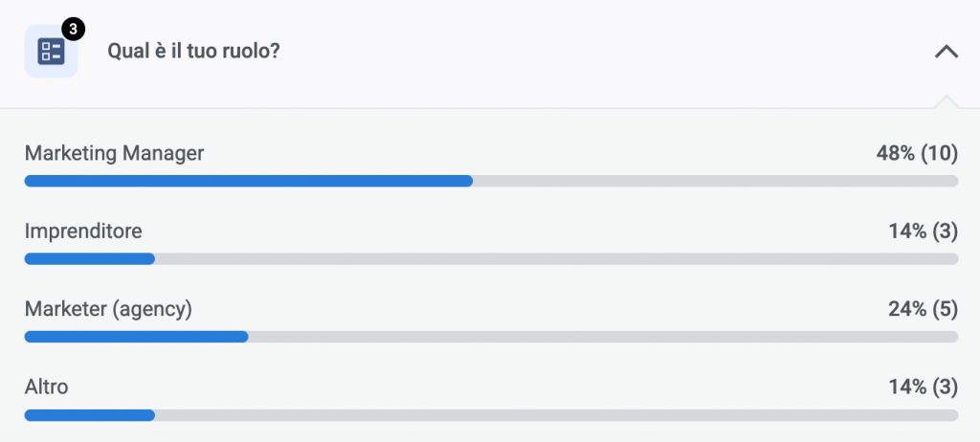980x442 pixels.
Task: Click the blue Marketing Manager progress bar
Action: point(248,181)
